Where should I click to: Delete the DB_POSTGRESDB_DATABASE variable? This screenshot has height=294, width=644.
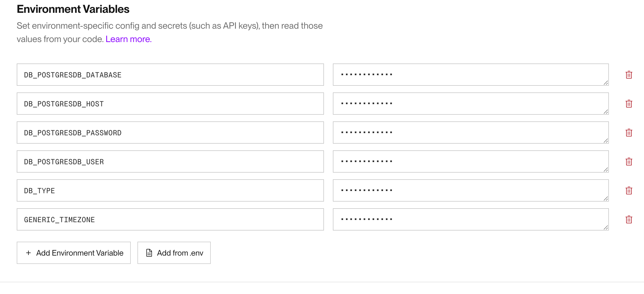(629, 75)
